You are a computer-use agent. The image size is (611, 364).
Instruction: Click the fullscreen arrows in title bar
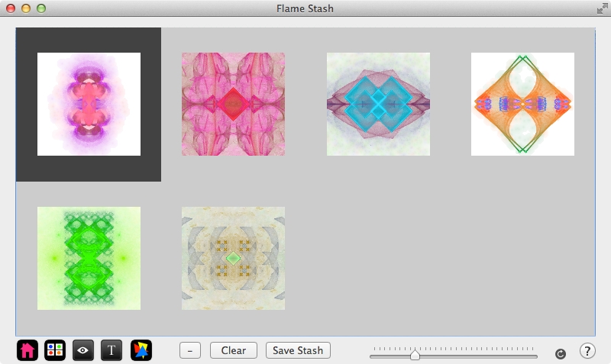pos(602,8)
